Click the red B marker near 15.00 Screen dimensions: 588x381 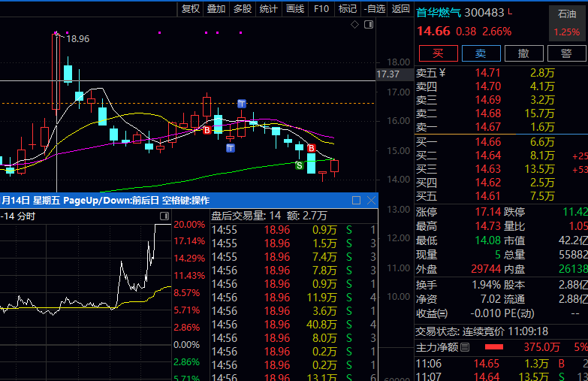coord(311,148)
